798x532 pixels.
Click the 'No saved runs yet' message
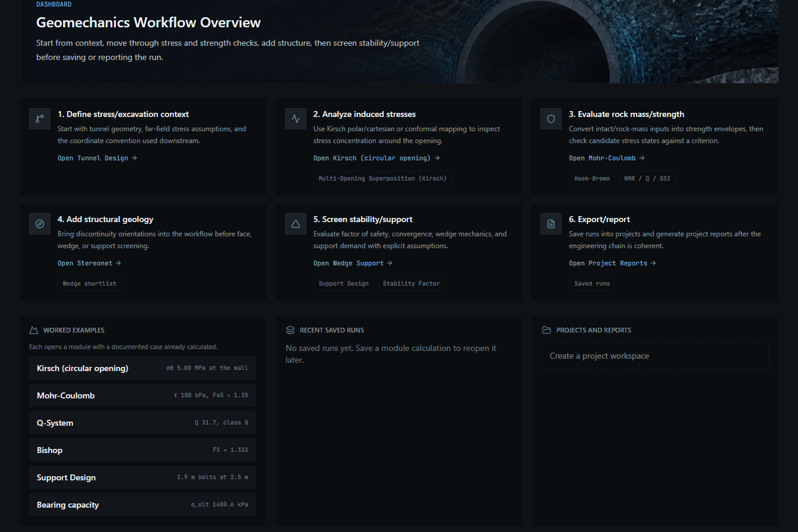coord(391,354)
